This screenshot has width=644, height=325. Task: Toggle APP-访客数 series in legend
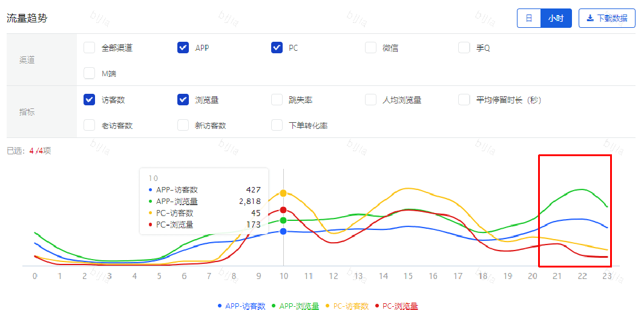[x=241, y=306]
